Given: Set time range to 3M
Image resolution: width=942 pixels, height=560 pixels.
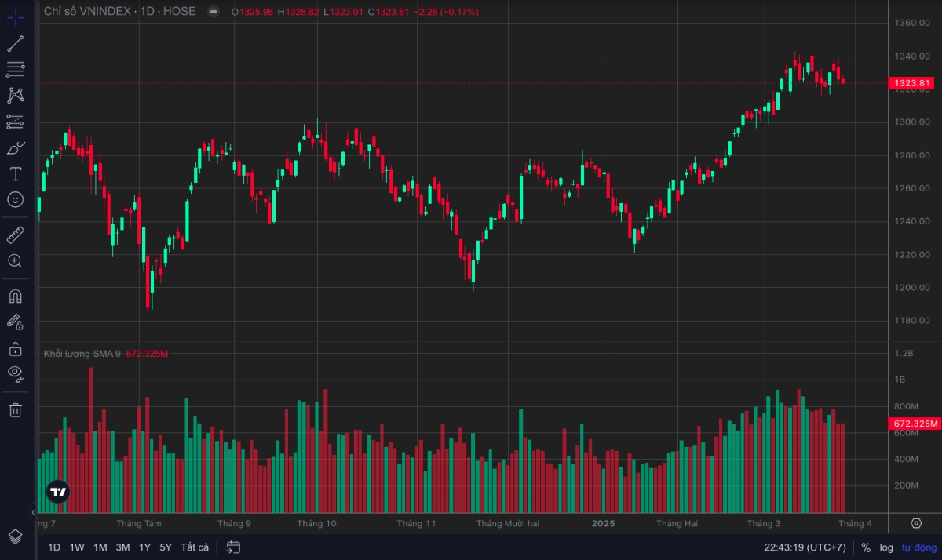Looking at the screenshot, I should (123, 547).
